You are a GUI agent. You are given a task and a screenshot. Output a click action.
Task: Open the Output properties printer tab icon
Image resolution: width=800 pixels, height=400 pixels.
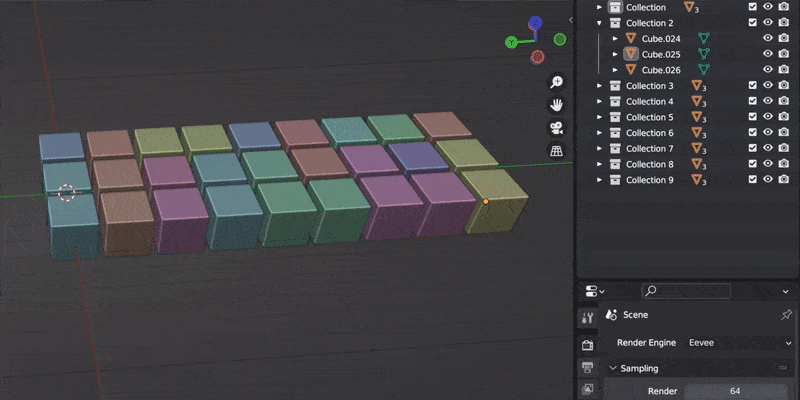[588, 367]
